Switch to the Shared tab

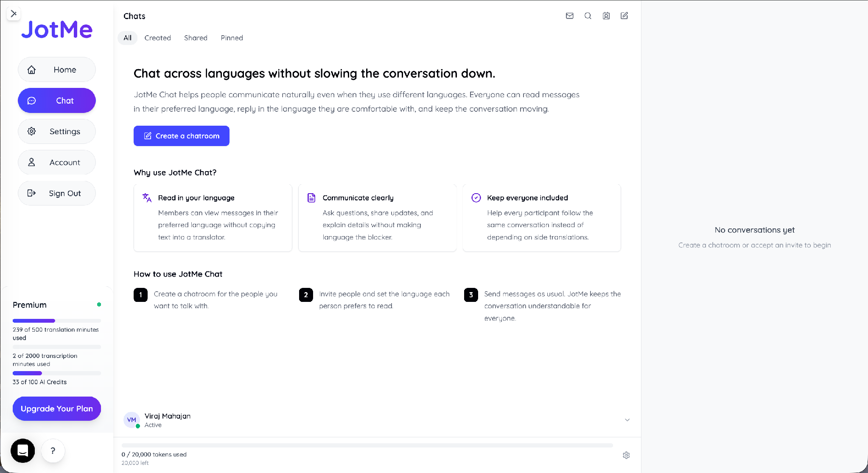(x=196, y=38)
